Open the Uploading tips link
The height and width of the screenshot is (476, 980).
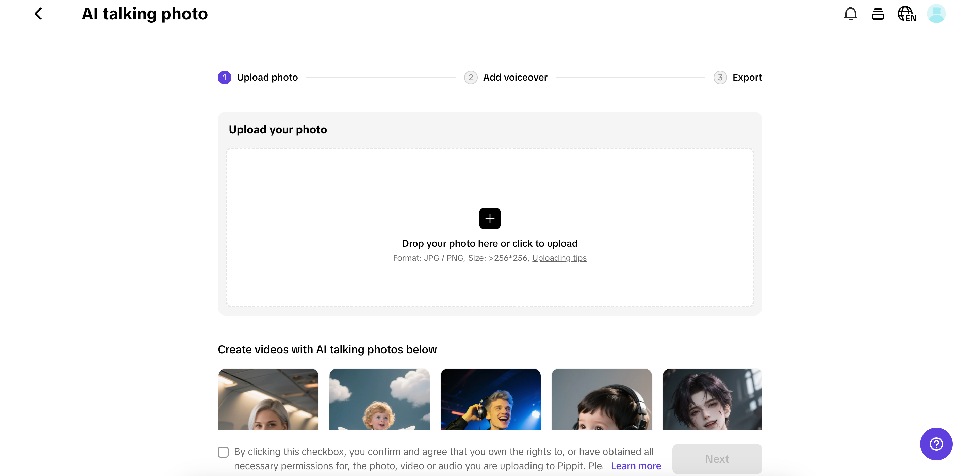pos(559,258)
